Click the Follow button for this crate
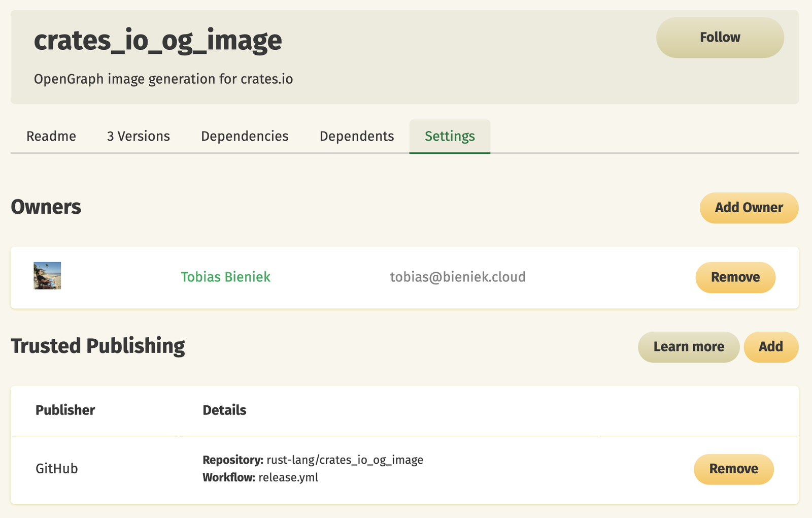812x518 pixels. point(720,38)
